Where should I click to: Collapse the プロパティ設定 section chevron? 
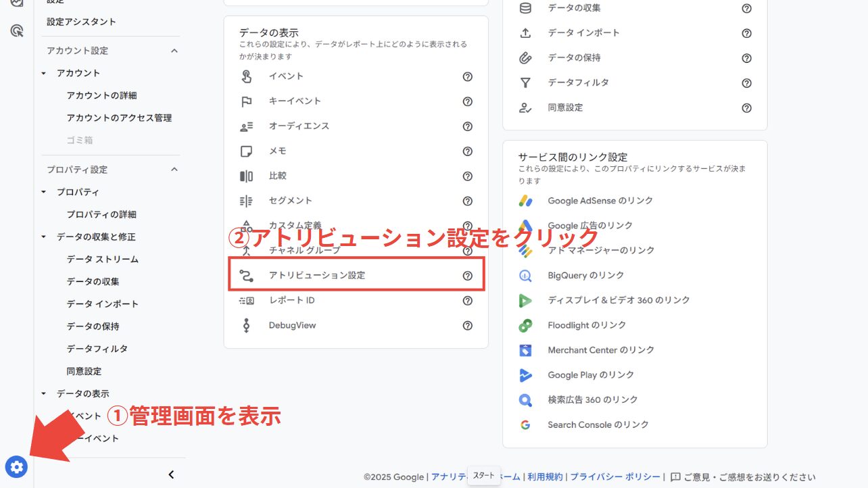(174, 170)
